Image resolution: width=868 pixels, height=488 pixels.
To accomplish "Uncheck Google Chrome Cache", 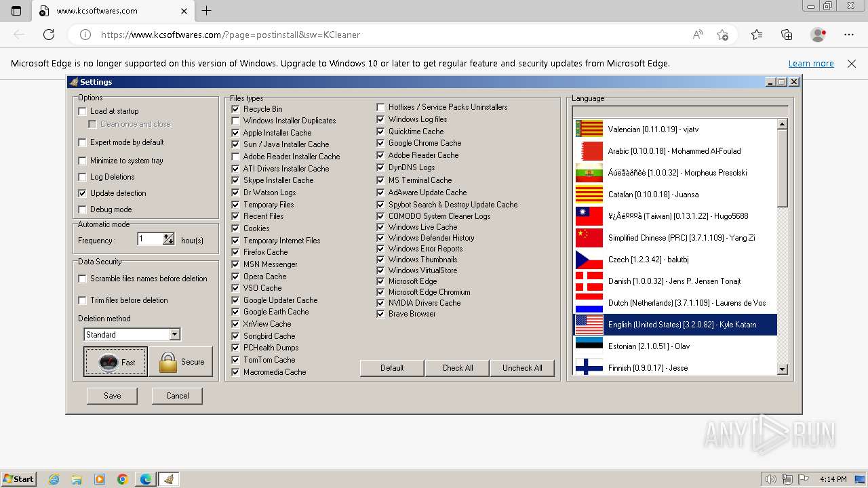I will [x=381, y=143].
